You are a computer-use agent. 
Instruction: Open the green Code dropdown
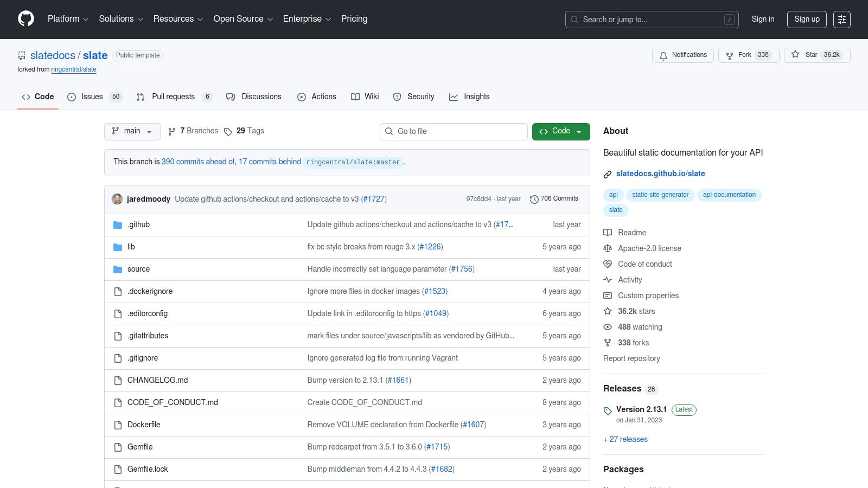tap(560, 131)
